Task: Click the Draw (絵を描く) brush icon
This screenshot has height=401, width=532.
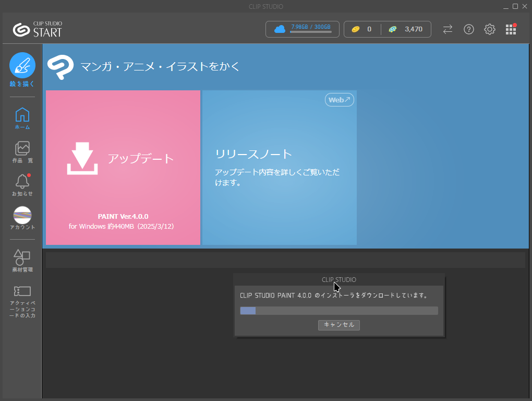Action: tap(22, 66)
